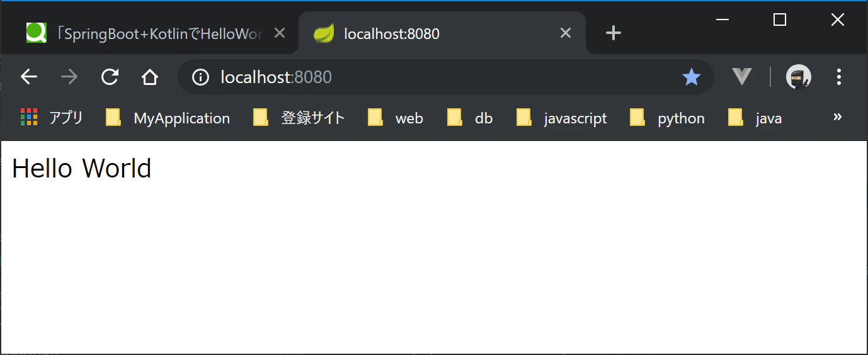Open the home page
This screenshot has width=868, height=355.
(150, 77)
